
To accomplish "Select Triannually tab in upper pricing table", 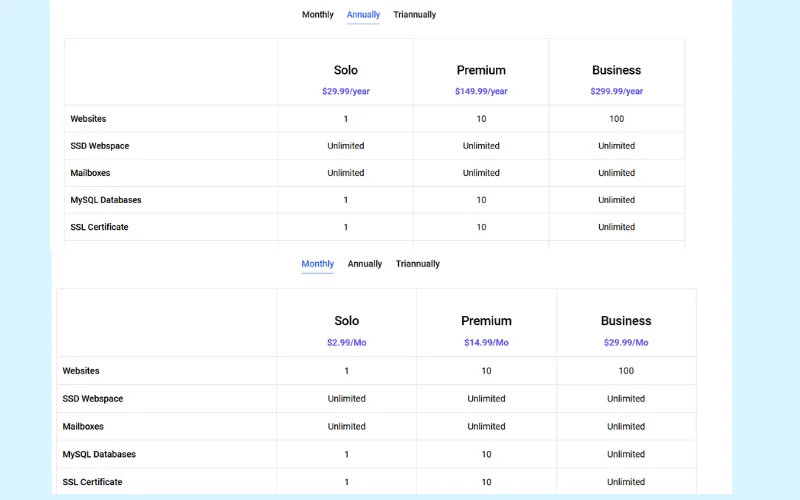I will coord(414,15).
